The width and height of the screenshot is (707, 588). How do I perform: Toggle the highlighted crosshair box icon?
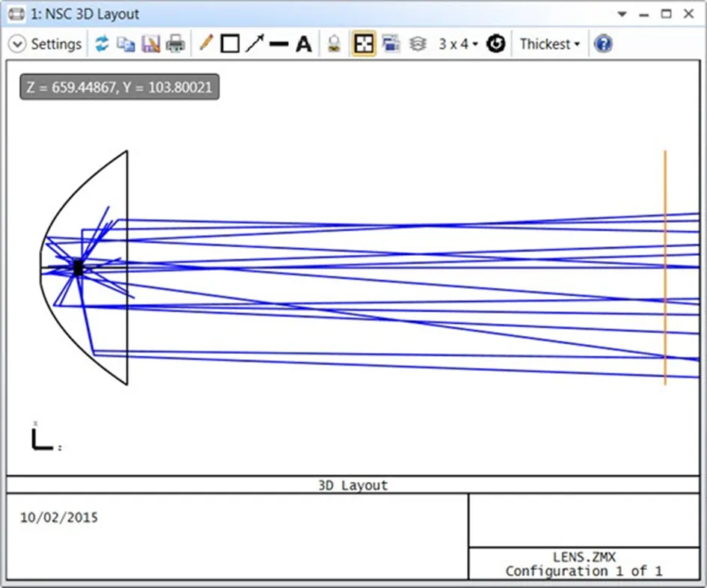coord(364,44)
